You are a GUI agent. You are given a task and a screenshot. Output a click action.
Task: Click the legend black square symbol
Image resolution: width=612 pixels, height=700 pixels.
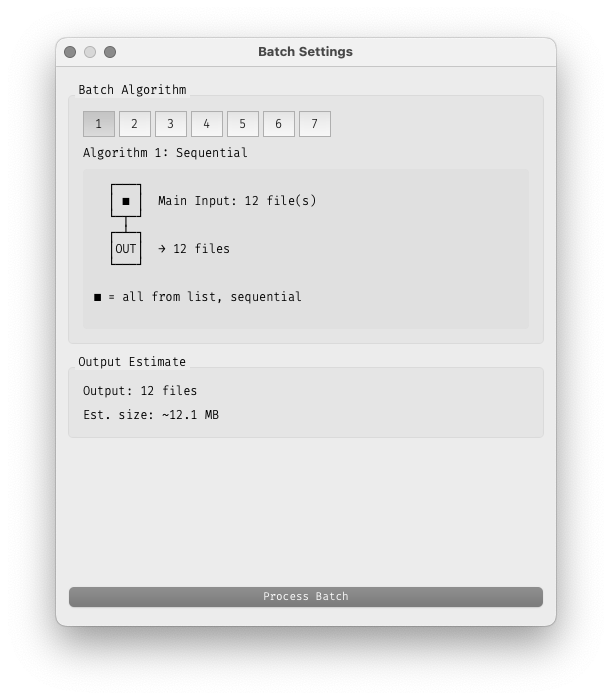coord(98,297)
